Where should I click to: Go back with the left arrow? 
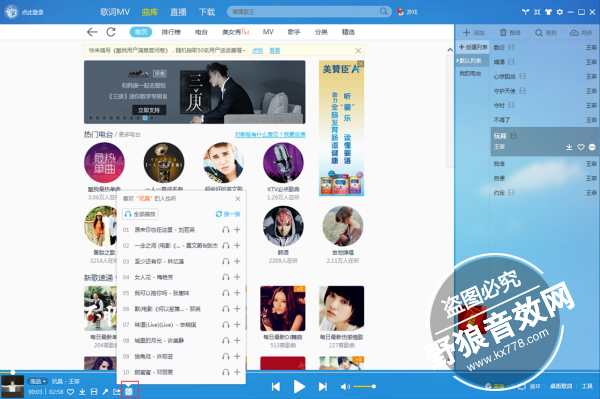click(92, 32)
